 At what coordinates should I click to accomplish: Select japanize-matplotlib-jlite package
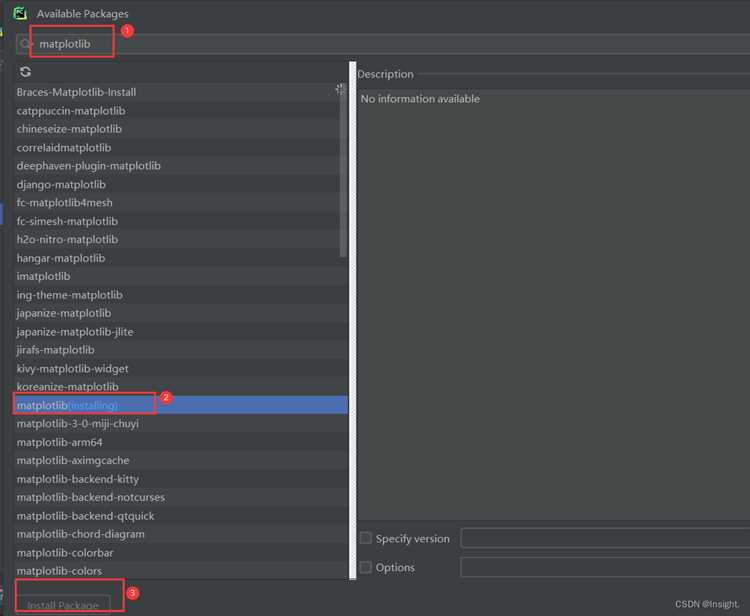pyautogui.click(x=181, y=332)
